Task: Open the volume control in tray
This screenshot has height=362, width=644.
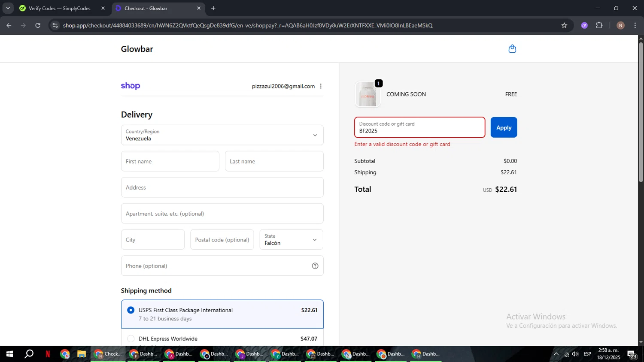Action: [575, 354]
